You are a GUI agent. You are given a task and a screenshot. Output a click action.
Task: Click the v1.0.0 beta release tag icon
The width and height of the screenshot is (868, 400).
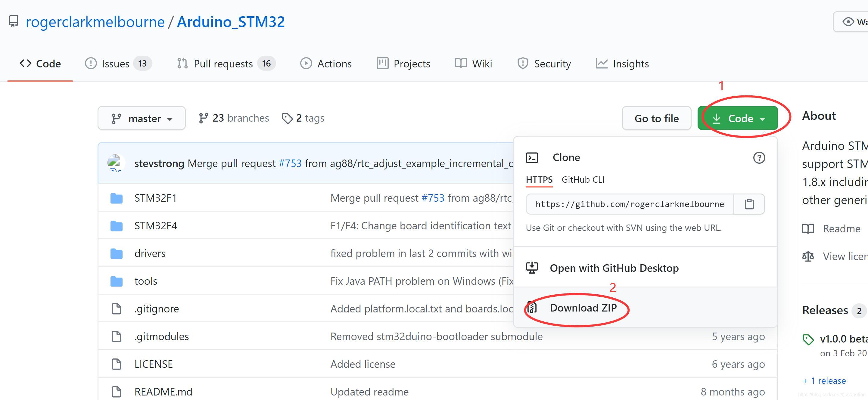coord(808,339)
